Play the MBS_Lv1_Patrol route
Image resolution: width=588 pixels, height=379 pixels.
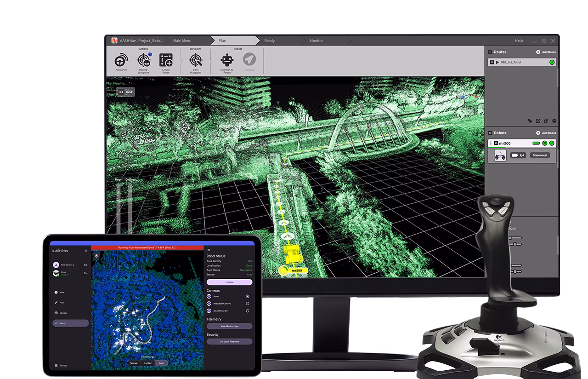(497, 62)
